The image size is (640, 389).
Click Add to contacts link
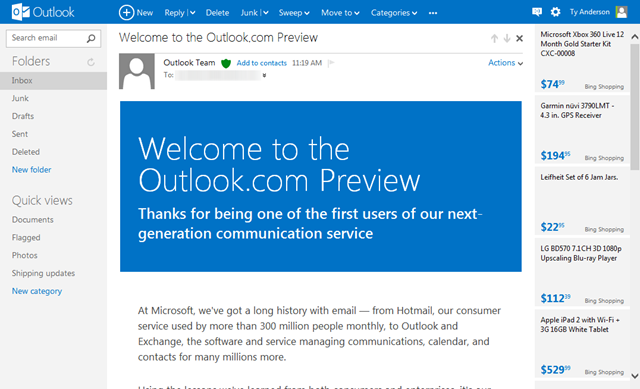click(x=262, y=63)
